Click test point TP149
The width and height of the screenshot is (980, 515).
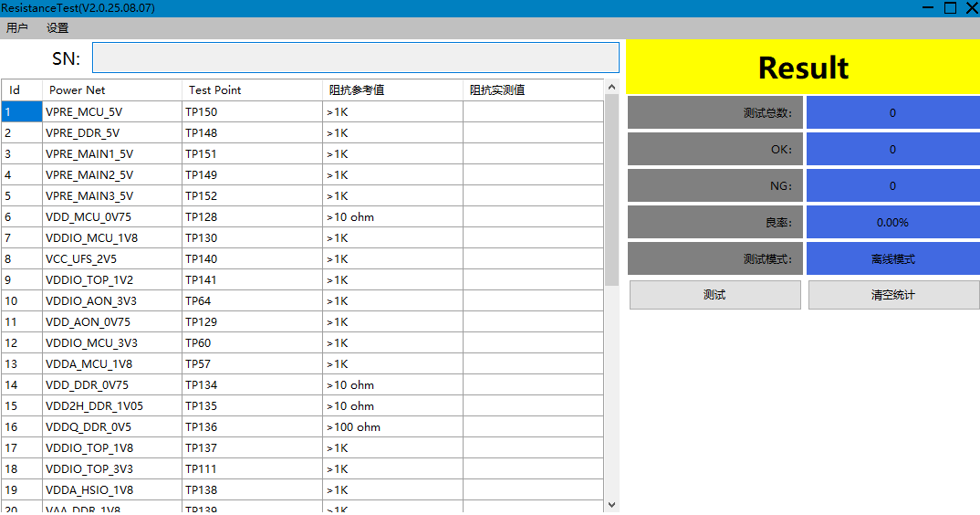pyautogui.click(x=253, y=174)
